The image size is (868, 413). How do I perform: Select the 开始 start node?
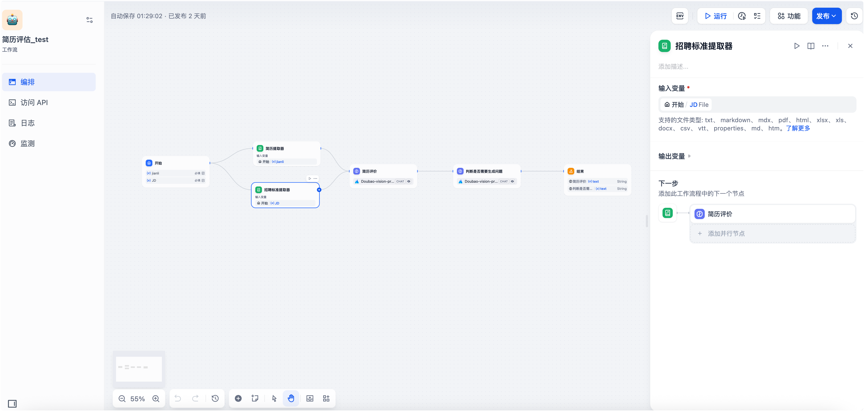pyautogui.click(x=176, y=171)
